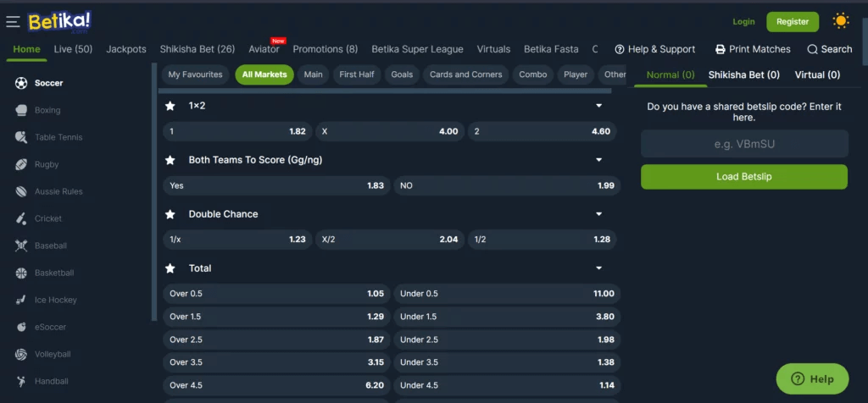Image resolution: width=868 pixels, height=403 pixels.
Task: Pick Both Teams To Score NO 1.99
Action: pyautogui.click(x=507, y=185)
